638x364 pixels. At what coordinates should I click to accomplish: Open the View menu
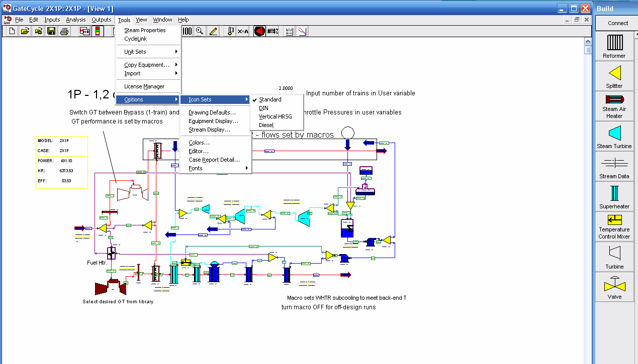(142, 20)
